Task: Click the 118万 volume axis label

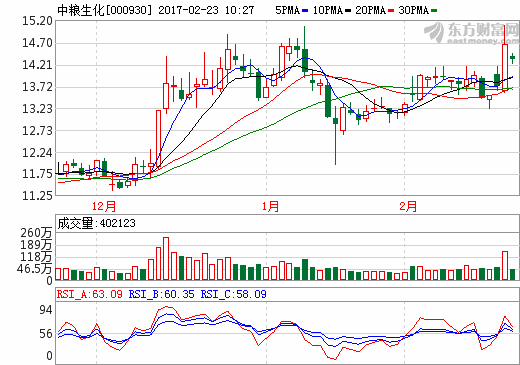Action: [x=36, y=257]
